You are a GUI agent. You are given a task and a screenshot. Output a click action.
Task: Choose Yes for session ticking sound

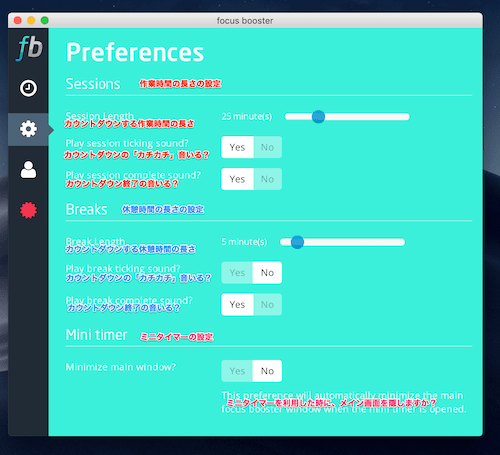(237, 147)
